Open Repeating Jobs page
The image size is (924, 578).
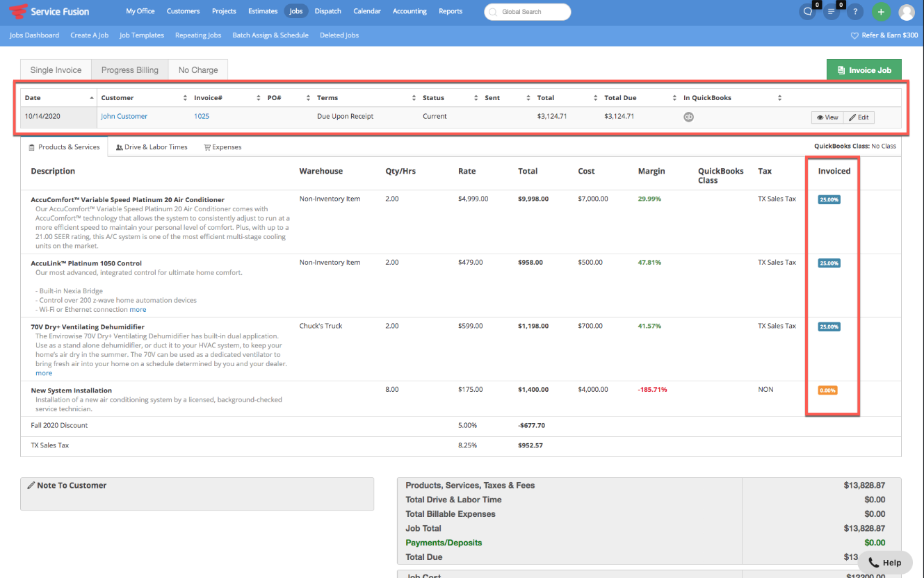coord(198,35)
